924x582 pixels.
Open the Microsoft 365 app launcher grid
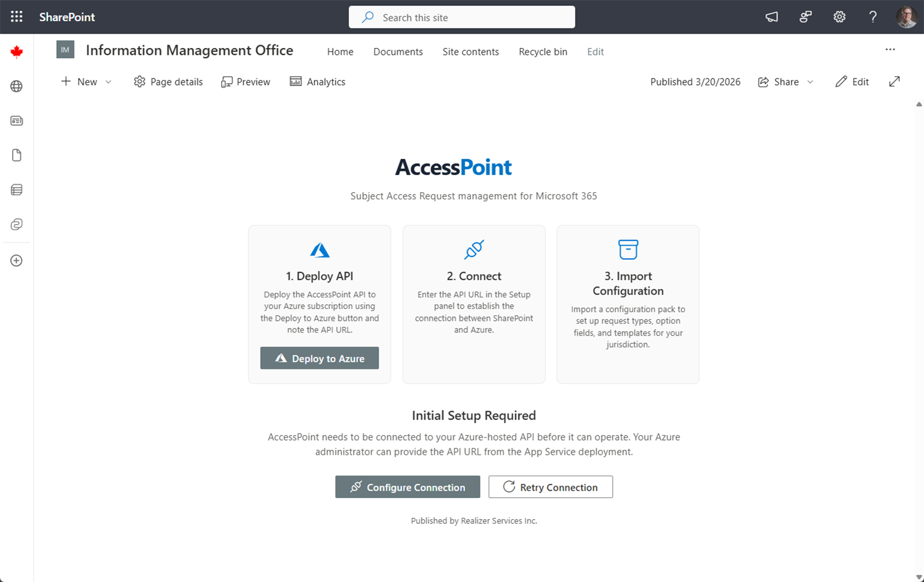tap(16, 16)
